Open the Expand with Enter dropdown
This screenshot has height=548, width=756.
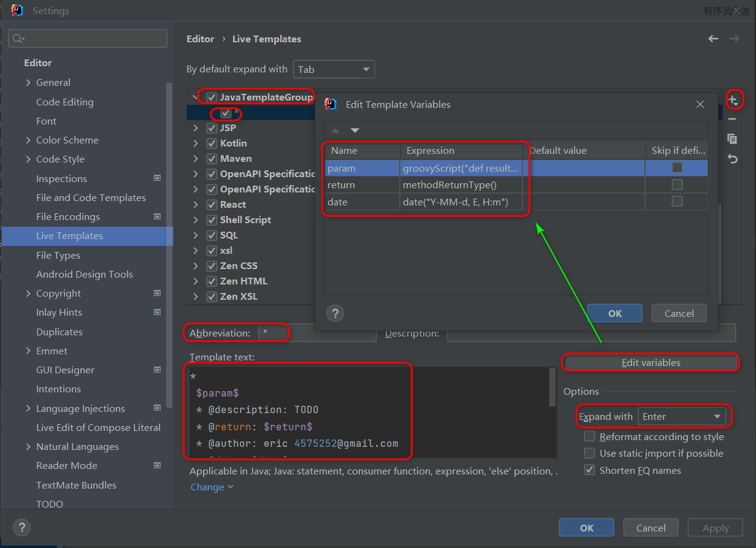[681, 417]
